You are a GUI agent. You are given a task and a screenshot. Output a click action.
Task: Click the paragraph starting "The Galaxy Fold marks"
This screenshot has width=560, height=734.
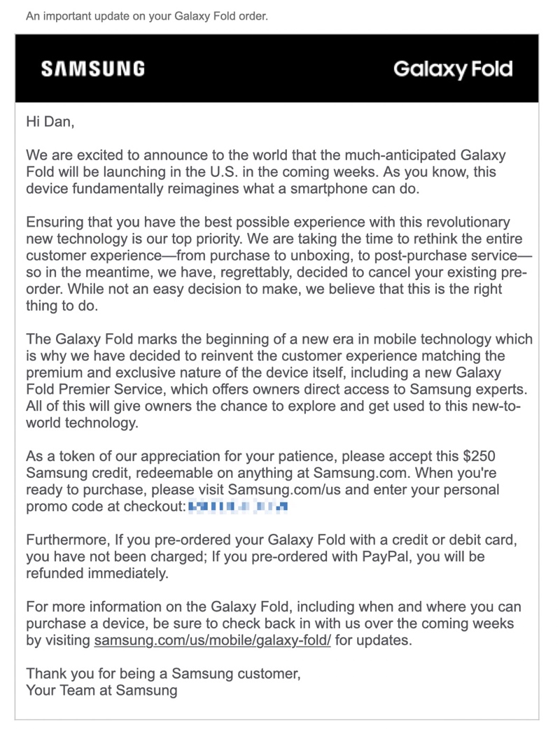(x=279, y=339)
